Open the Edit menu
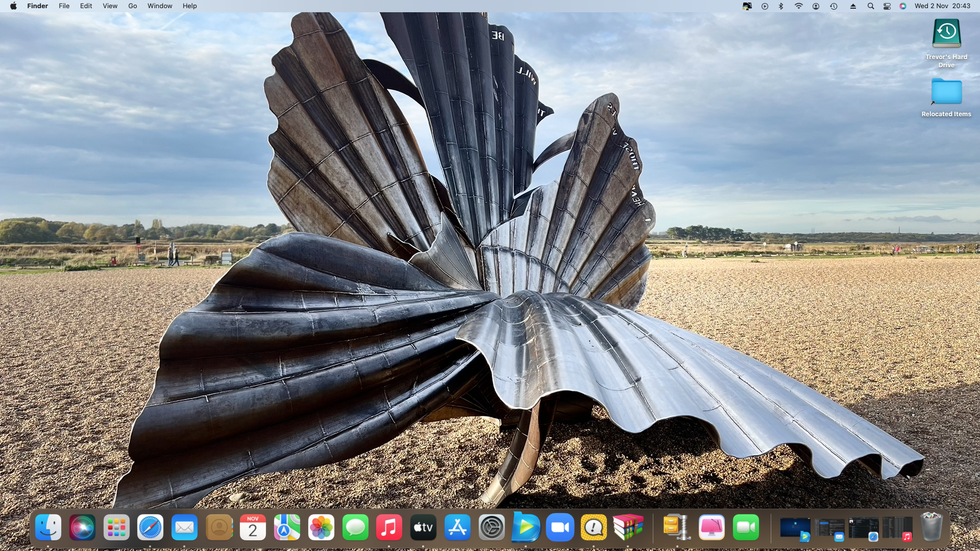Viewport: 980px width, 551px height. click(x=86, y=6)
